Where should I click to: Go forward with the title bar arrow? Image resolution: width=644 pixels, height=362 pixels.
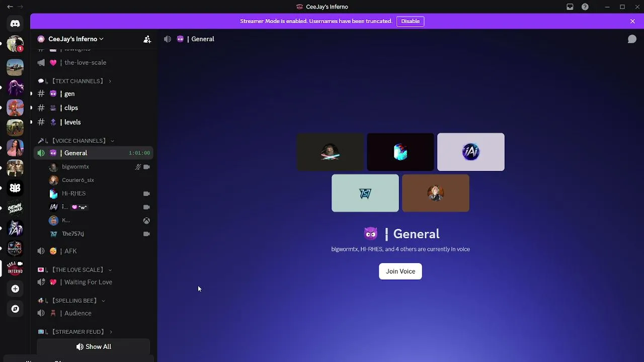tap(20, 7)
